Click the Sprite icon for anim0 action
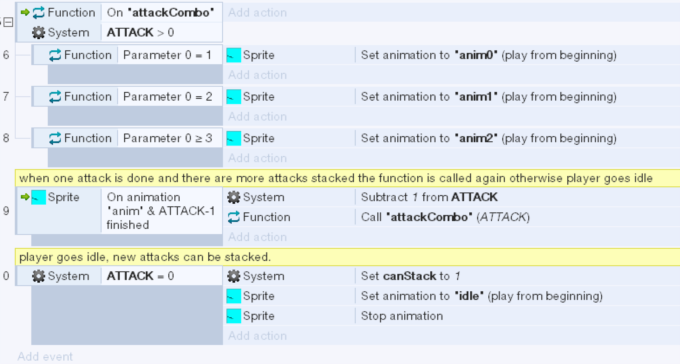 234,55
